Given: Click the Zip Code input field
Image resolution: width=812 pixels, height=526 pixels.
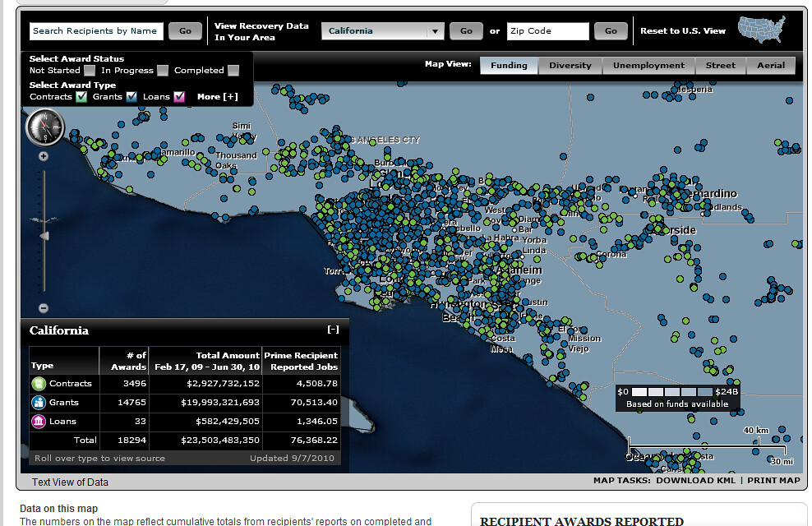Looking at the screenshot, I should (547, 31).
